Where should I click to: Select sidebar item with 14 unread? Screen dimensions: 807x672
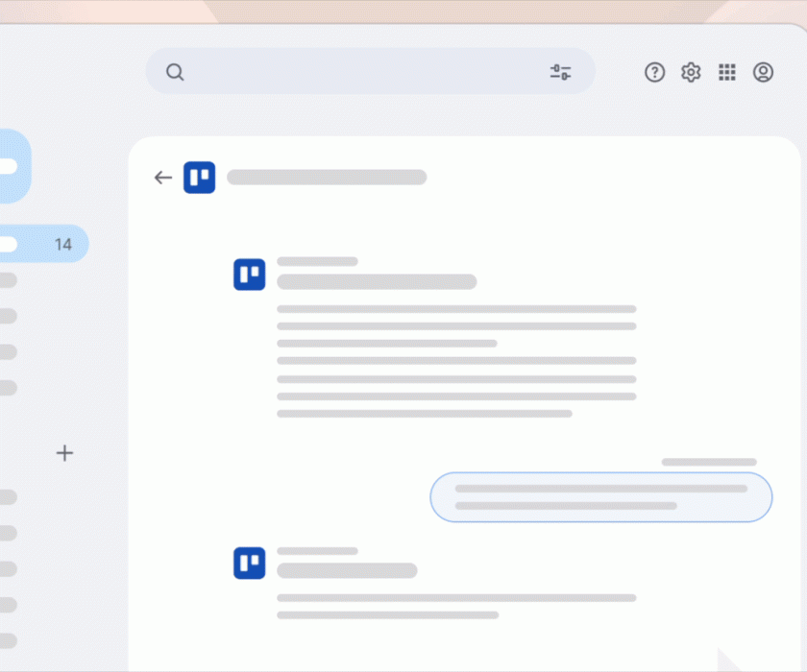44,244
